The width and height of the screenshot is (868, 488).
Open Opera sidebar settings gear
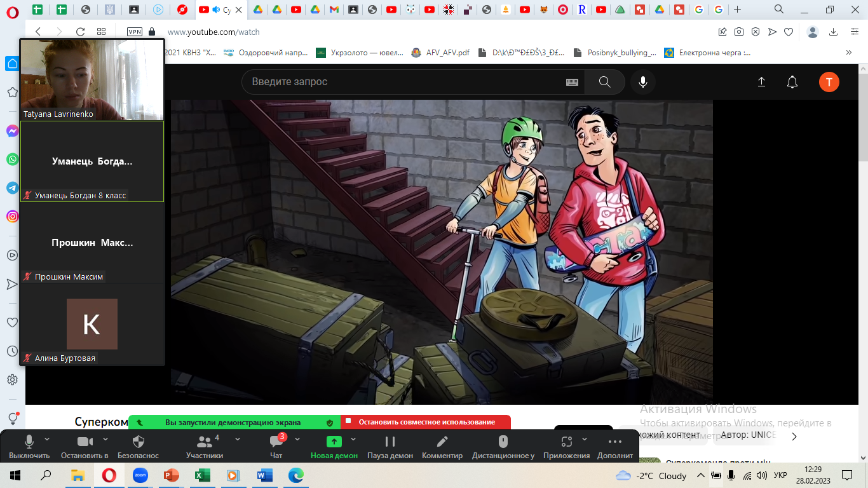12,380
